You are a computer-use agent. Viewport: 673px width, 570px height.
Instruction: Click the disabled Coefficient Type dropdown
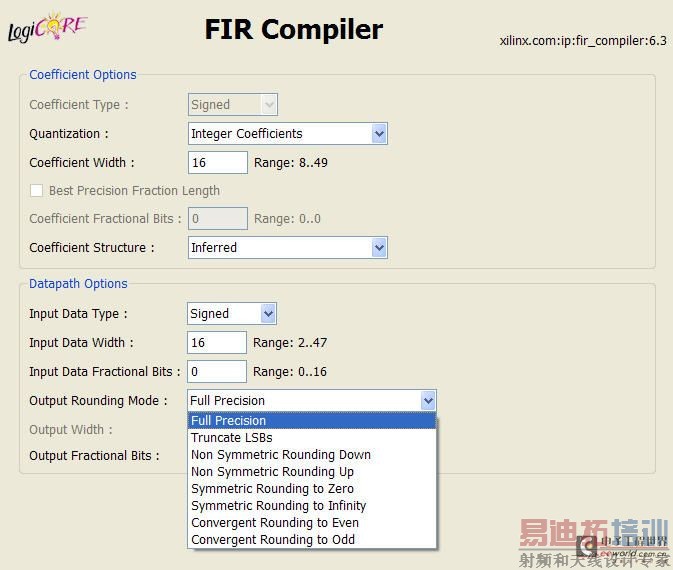tap(233, 105)
